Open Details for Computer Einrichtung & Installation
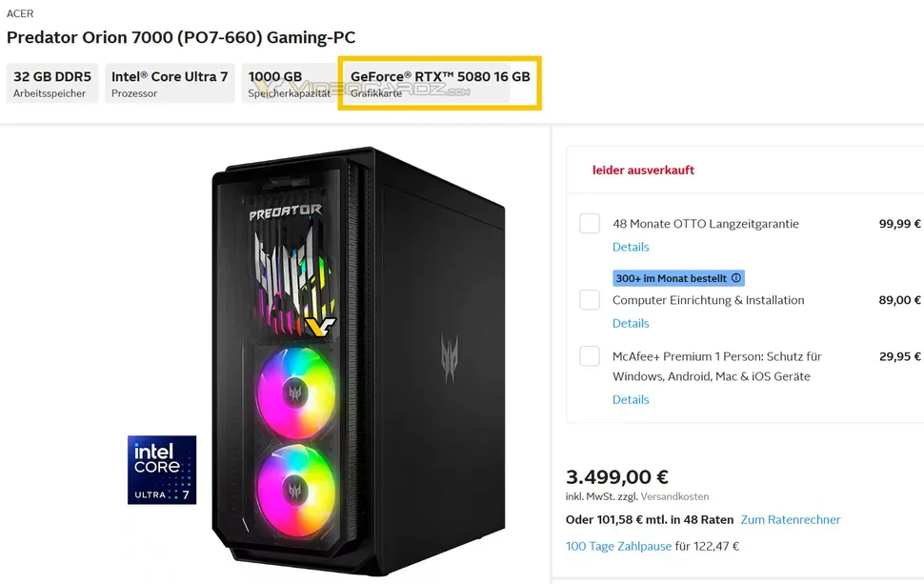The image size is (924, 584). click(631, 323)
